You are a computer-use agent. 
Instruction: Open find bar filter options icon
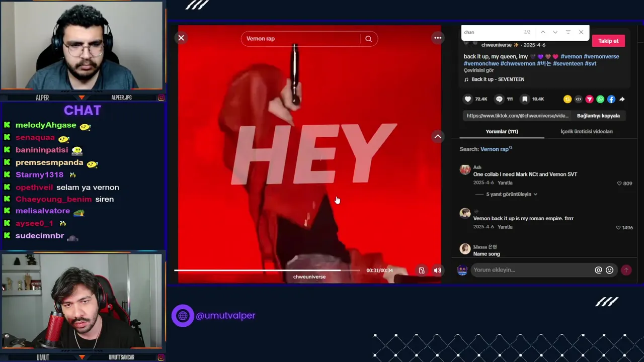tap(568, 32)
